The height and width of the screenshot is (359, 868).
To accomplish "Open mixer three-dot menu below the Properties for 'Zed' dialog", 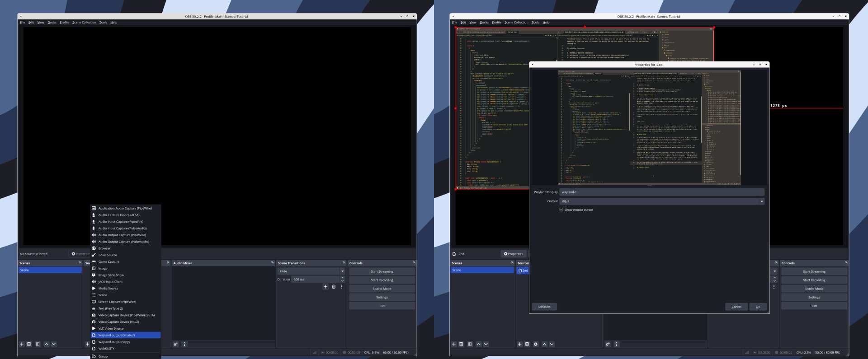I will (x=617, y=344).
